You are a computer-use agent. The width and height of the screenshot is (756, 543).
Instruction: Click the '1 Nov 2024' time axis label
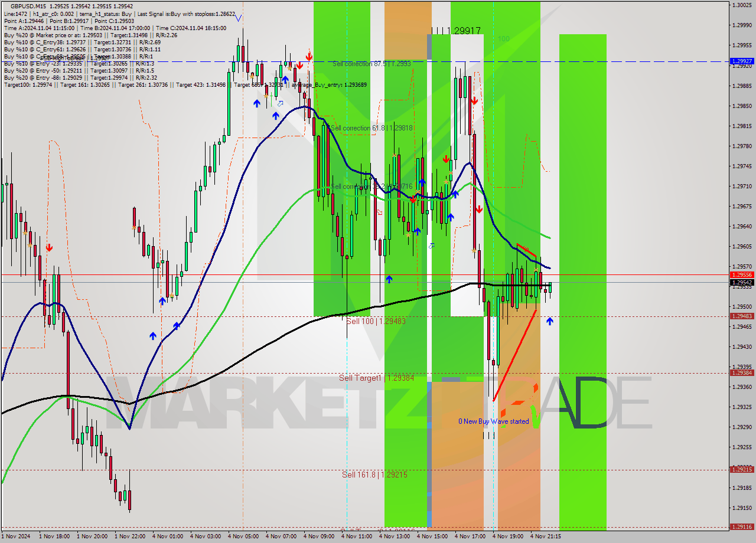pyautogui.click(x=15, y=537)
